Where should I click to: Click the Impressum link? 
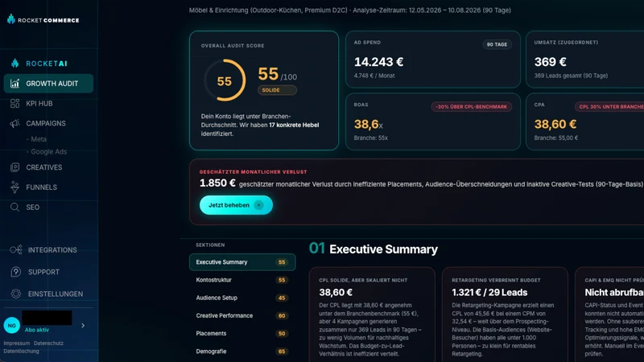click(16, 343)
